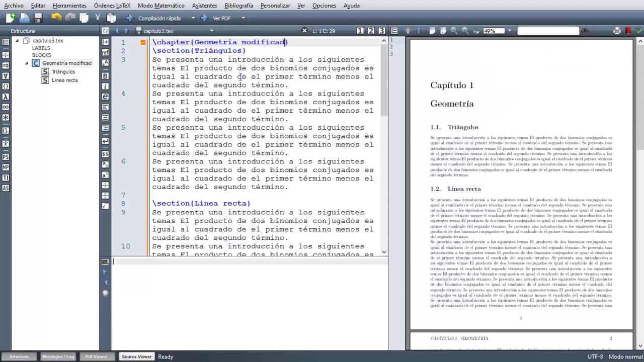Show the Greek letters lambda panel

6,97
